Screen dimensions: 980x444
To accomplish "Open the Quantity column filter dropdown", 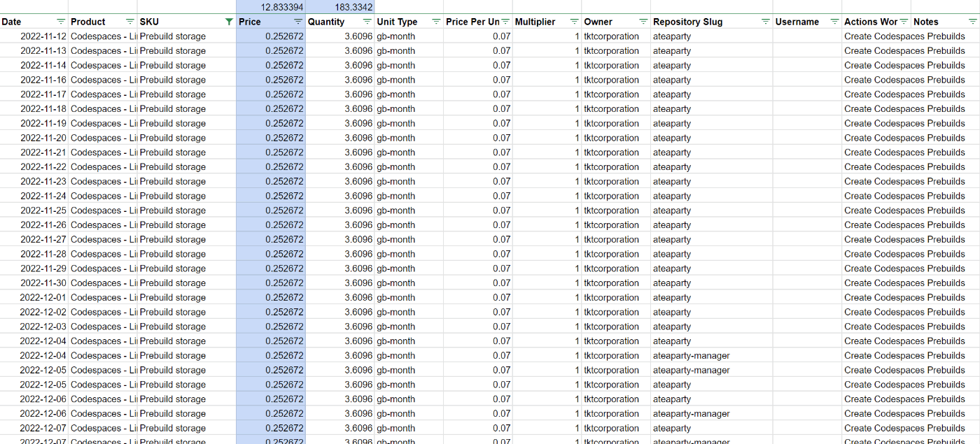I will coord(367,22).
